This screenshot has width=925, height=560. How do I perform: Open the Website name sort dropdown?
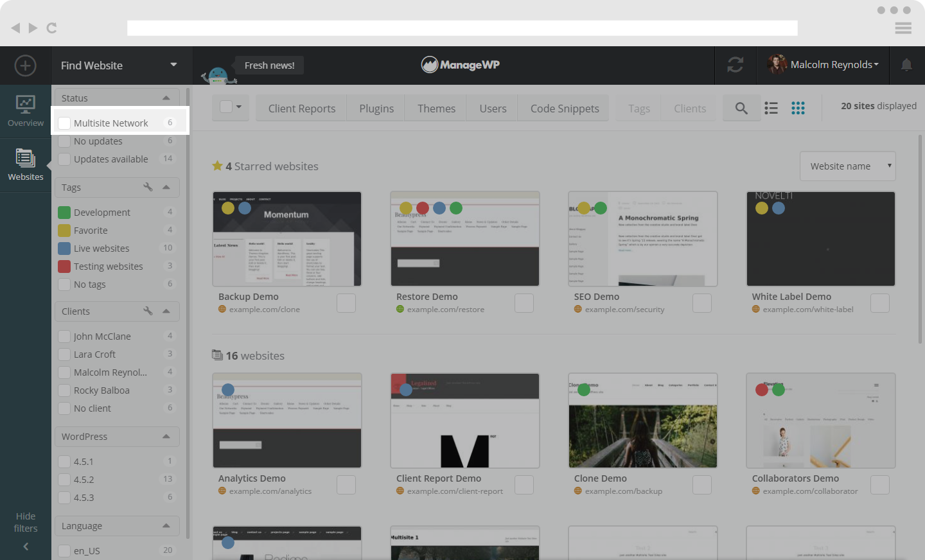tap(848, 166)
